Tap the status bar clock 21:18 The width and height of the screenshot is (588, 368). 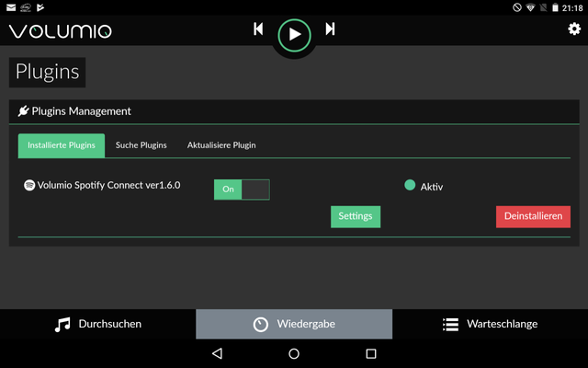pyautogui.click(x=572, y=8)
